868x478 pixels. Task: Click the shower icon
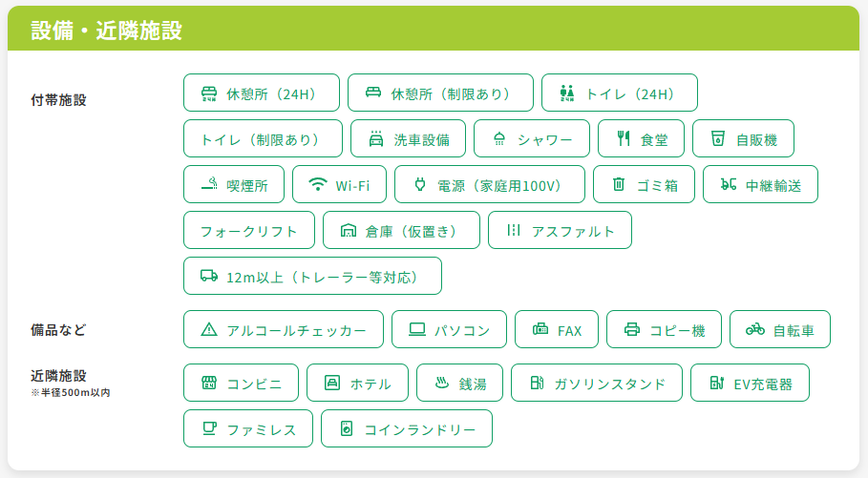coord(499,139)
